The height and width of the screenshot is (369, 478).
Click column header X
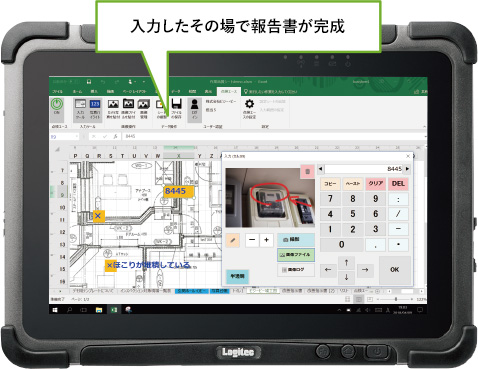178,156
